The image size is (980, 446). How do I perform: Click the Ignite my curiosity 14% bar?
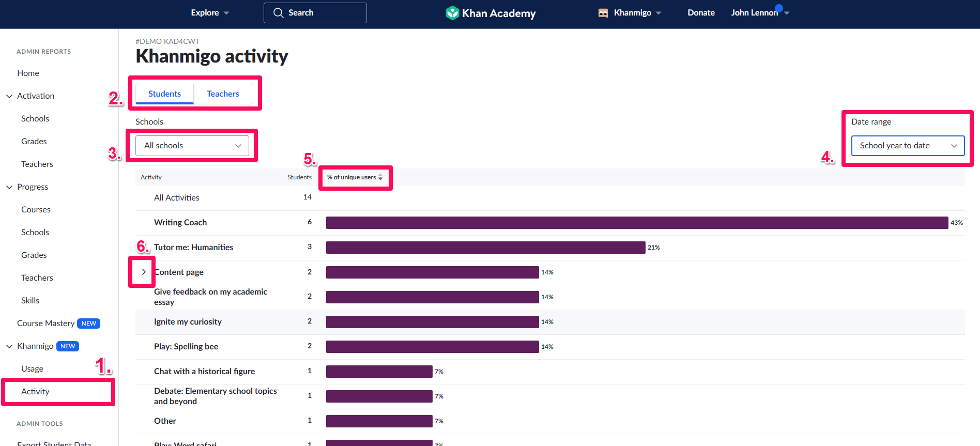(x=433, y=322)
